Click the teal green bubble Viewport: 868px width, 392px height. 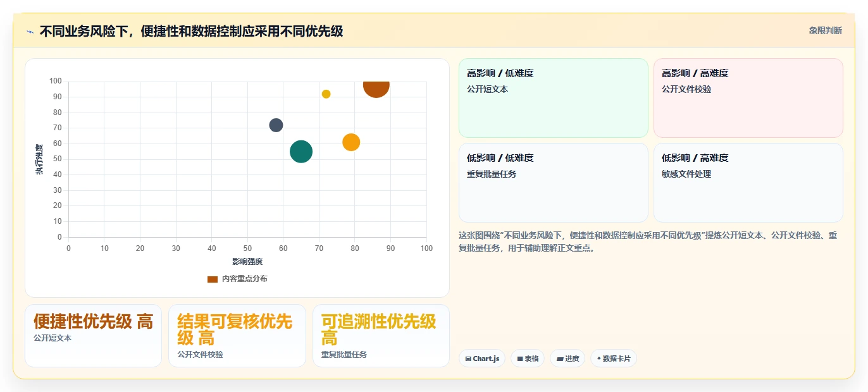[x=301, y=152]
